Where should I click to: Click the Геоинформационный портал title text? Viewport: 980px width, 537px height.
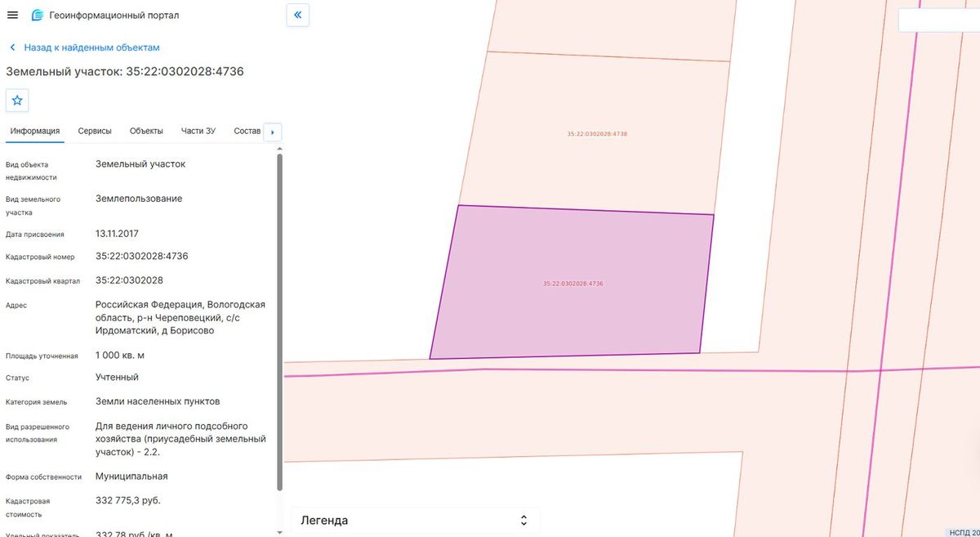pyautogui.click(x=114, y=16)
